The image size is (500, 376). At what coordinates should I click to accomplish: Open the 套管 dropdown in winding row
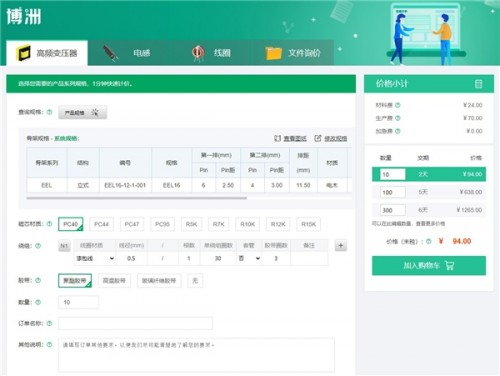coord(249,258)
